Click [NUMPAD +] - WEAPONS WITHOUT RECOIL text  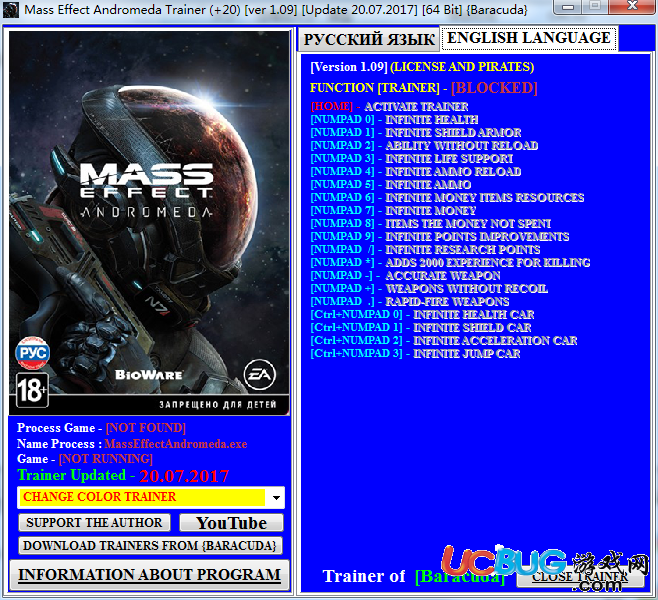click(429, 289)
